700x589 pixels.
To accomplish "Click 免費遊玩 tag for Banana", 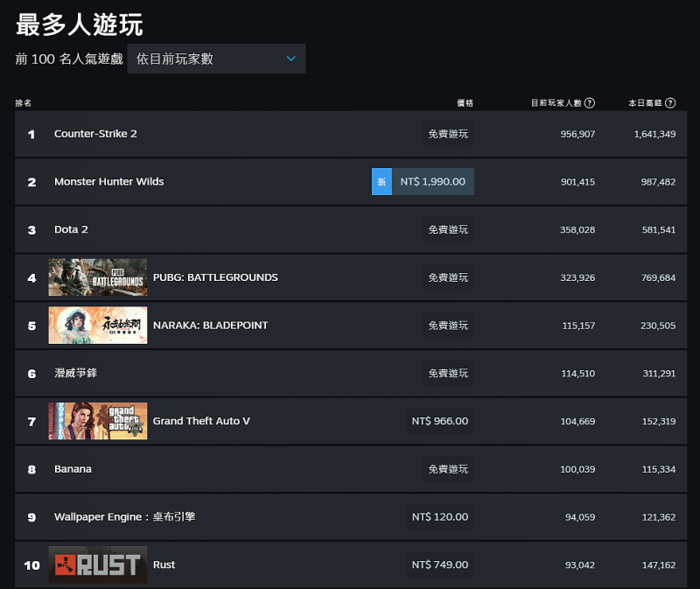I will [448, 469].
